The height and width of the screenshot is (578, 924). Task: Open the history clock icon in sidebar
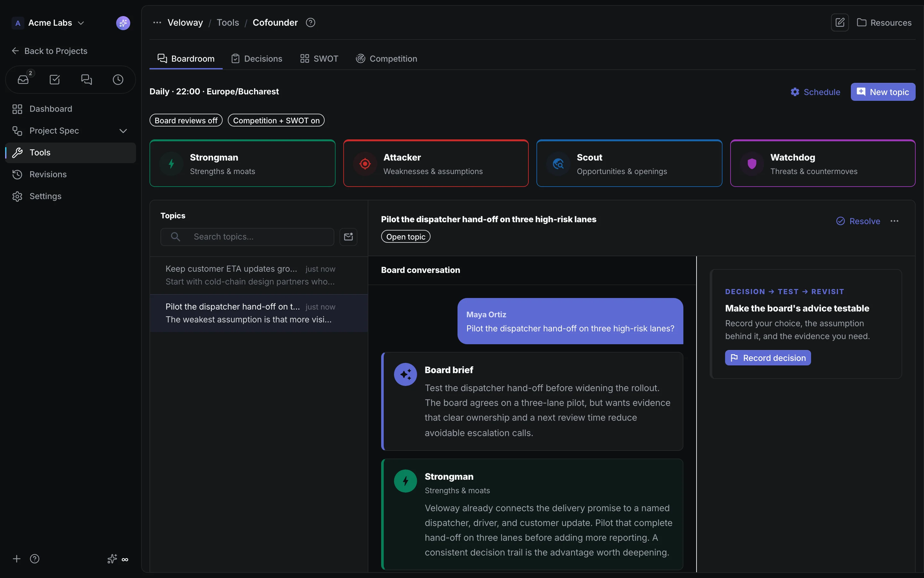click(x=118, y=80)
